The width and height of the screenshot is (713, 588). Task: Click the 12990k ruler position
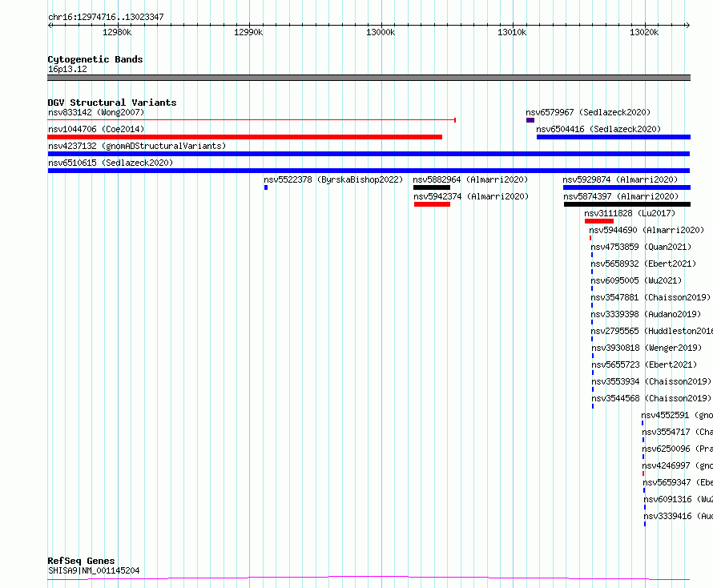coord(248,32)
